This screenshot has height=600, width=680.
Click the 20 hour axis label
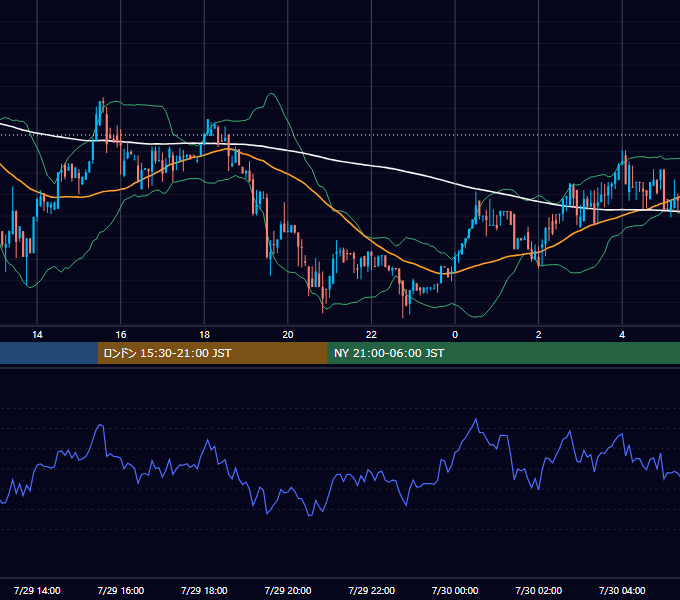click(288, 335)
